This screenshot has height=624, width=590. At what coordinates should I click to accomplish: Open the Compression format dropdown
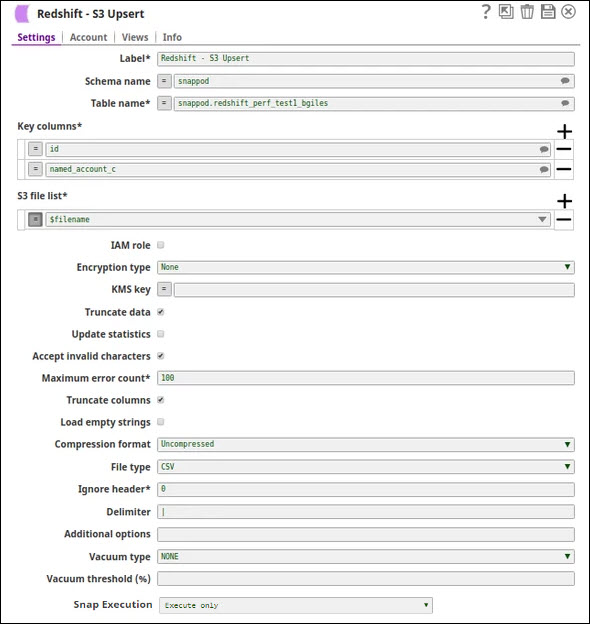366,444
